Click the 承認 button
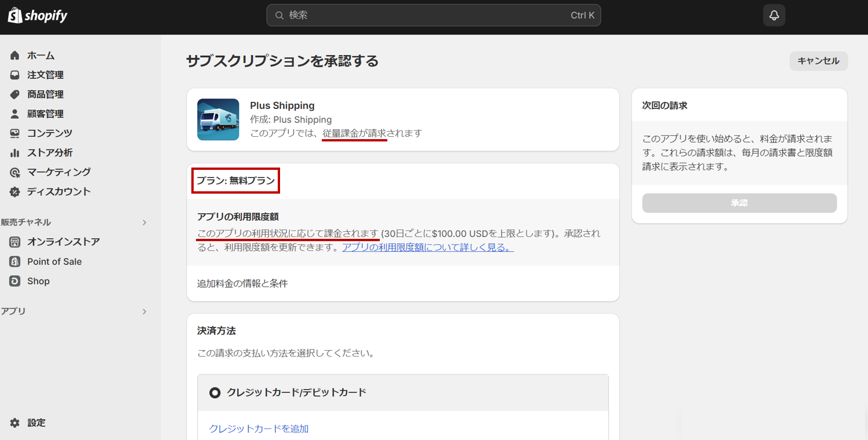This screenshot has height=440, width=868. coord(739,203)
